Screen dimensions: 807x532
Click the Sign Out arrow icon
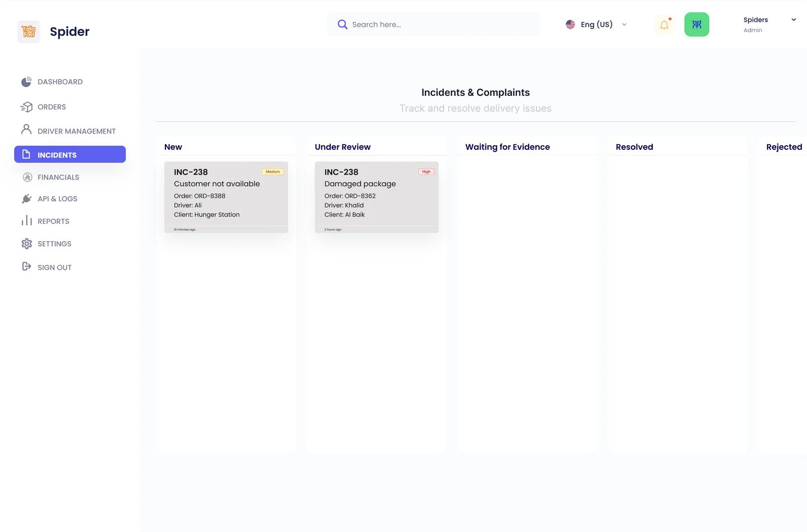[x=27, y=266]
